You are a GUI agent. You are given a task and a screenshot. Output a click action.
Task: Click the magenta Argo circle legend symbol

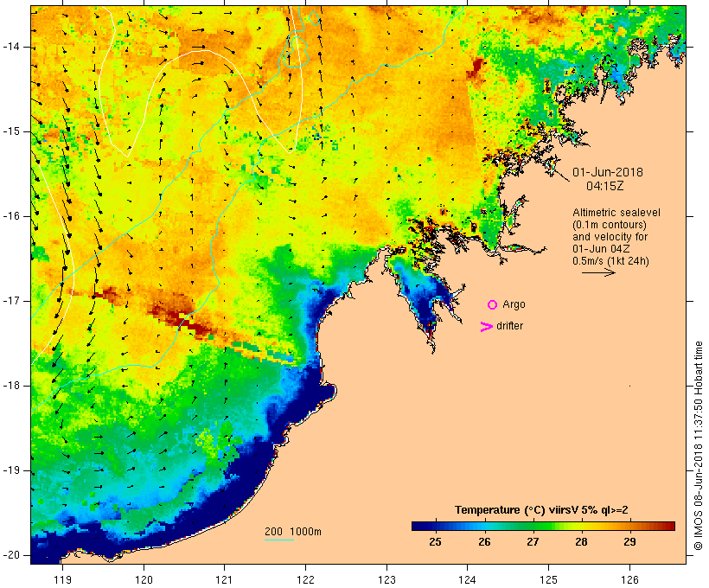tap(493, 305)
